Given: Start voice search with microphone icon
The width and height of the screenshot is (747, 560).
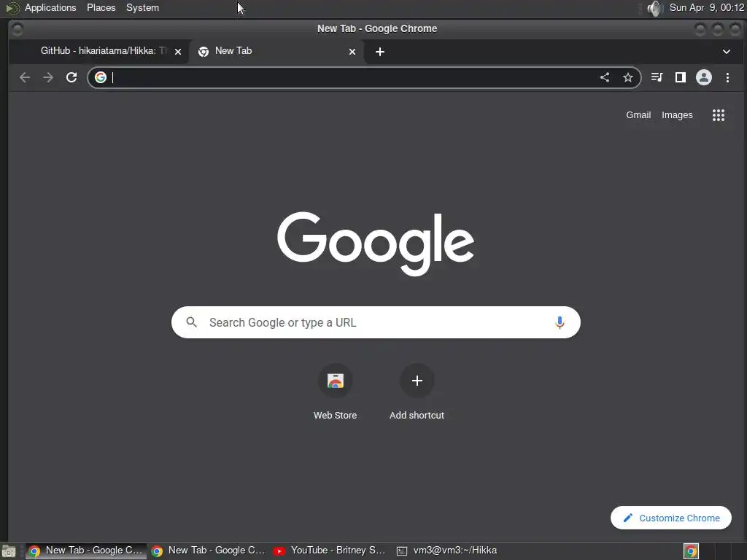Looking at the screenshot, I should point(560,322).
